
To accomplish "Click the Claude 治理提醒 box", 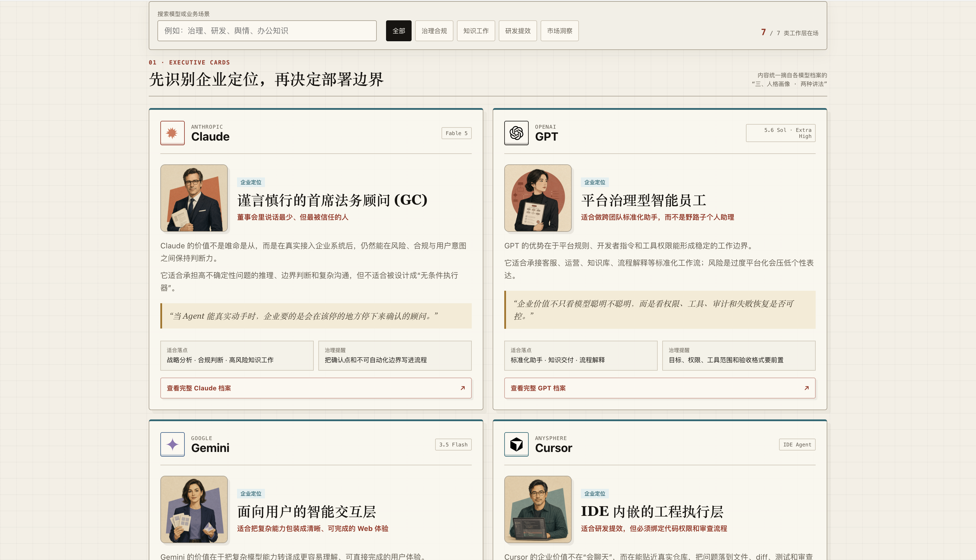I will click(395, 356).
